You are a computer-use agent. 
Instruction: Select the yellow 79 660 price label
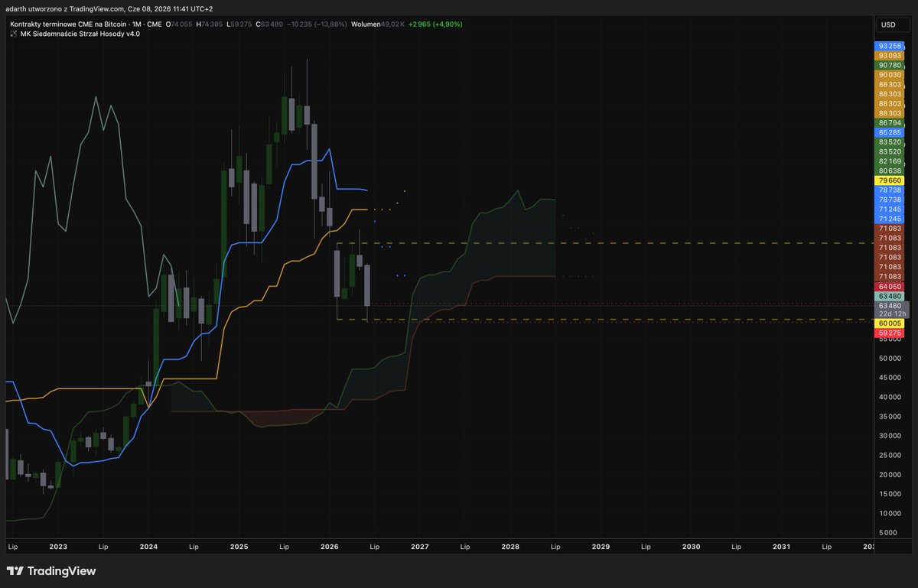pos(889,180)
